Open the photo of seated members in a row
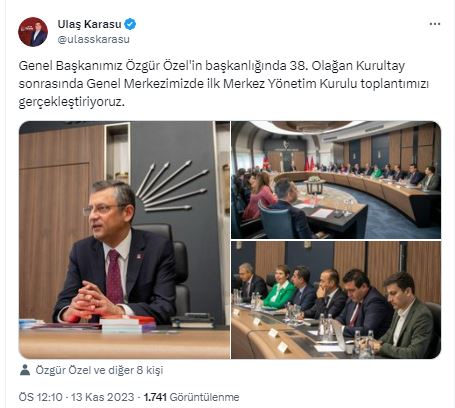Viewport: 455px width, 408px height. (x=336, y=300)
